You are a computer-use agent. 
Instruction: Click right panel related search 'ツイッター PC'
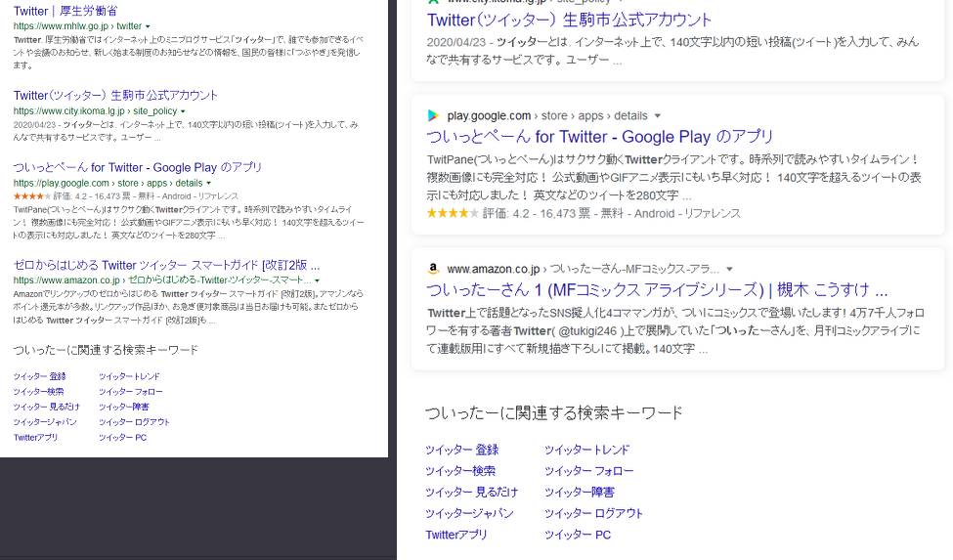tap(578, 536)
